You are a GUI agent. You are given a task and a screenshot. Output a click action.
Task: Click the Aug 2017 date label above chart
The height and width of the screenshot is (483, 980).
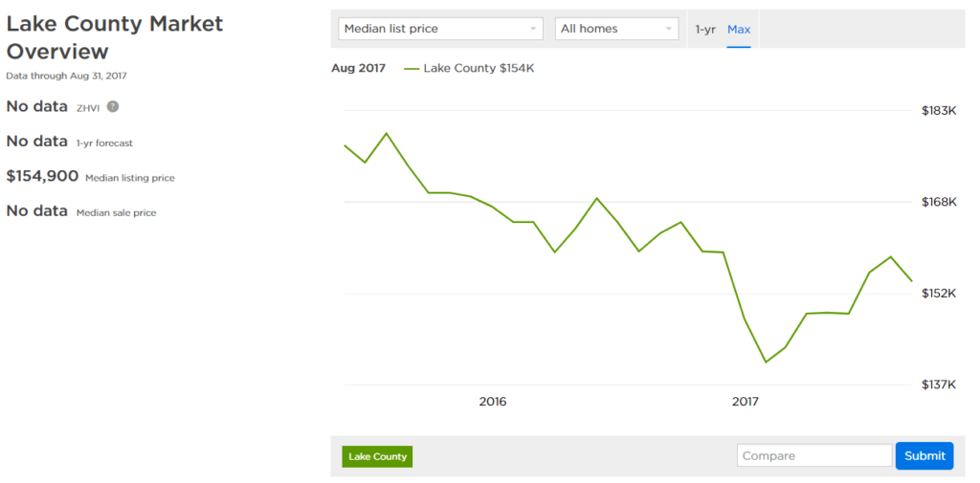(x=358, y=68)
